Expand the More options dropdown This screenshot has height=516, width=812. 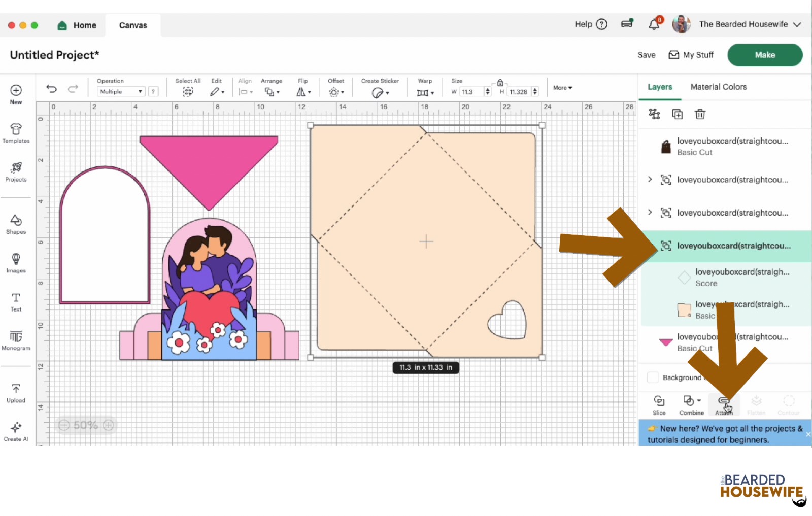click(561, 88)
